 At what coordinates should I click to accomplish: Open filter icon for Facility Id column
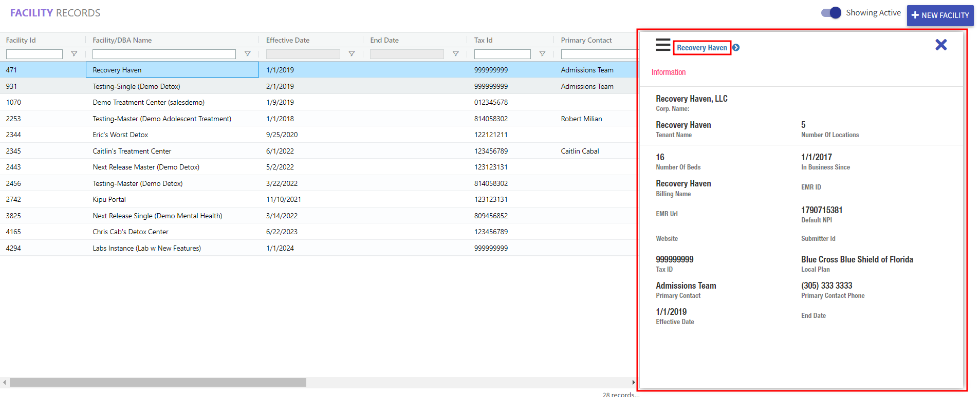coord(74,54)
